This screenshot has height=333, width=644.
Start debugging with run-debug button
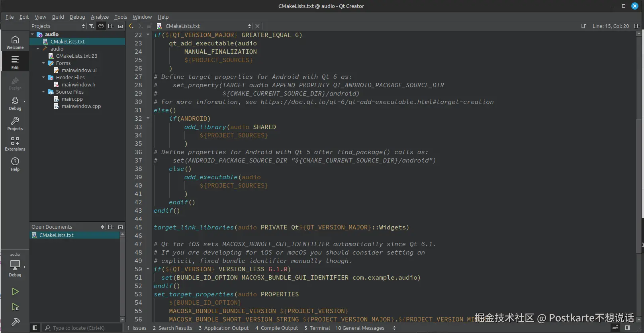coord(15,307)
